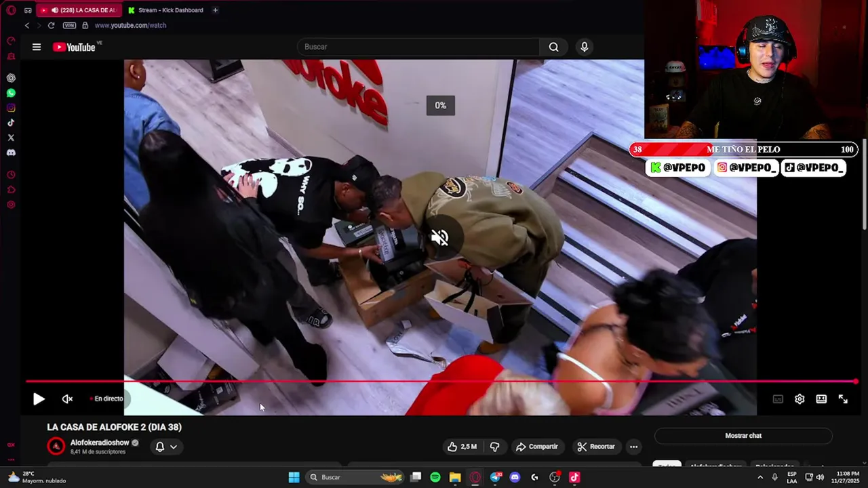This screenshot has width=868, height=488.
Task: Open History clock icon in sidebar
Action: point(11,175)
